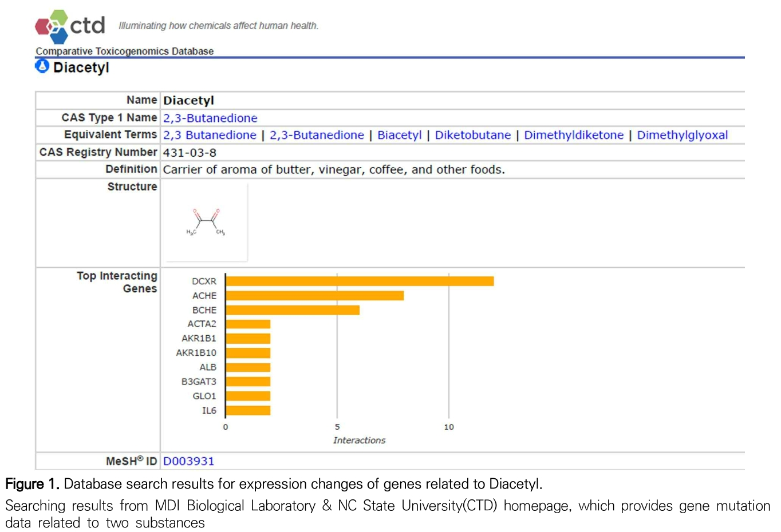
Task: Select the B3GAT3 bar
Action: (248, 382)
